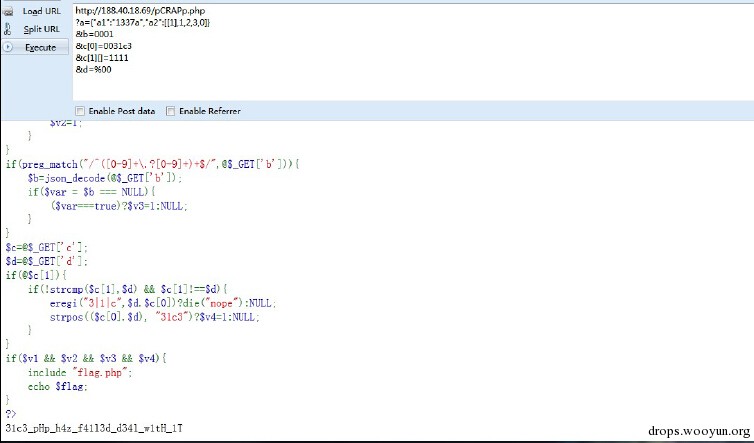
Task: Click the ?a= JSON parameter line
Action: pos(142,23)
